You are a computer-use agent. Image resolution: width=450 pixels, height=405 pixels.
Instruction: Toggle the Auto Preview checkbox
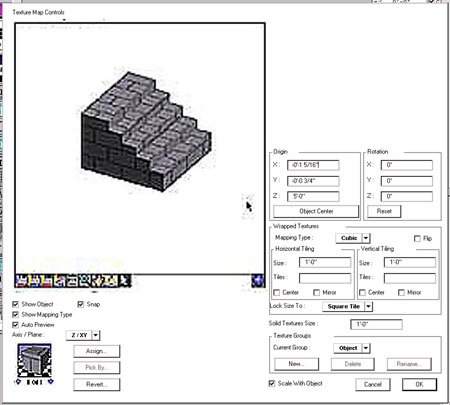pos(15,325)
